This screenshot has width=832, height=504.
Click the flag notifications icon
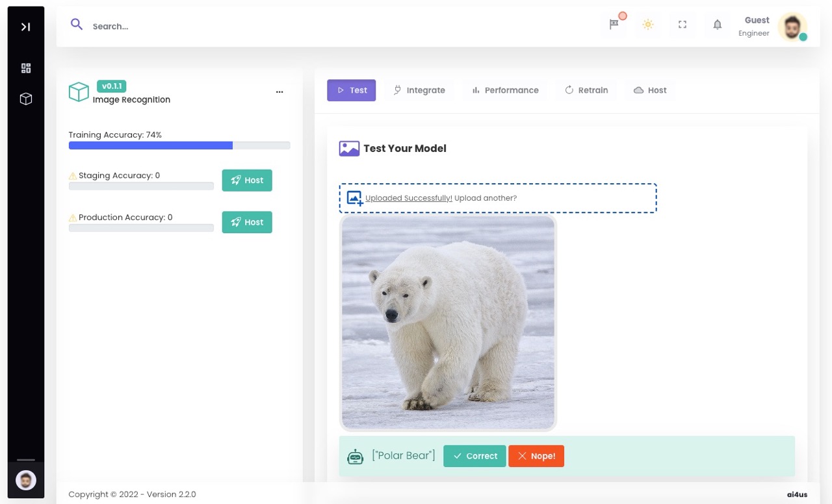coord(614,25)
